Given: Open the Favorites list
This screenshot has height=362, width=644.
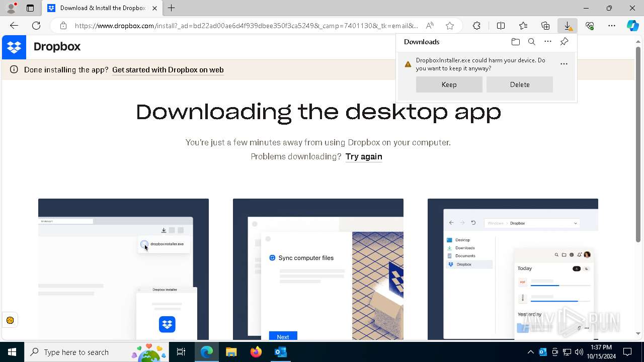Looking at the screenshot, I should click(523, 26).
